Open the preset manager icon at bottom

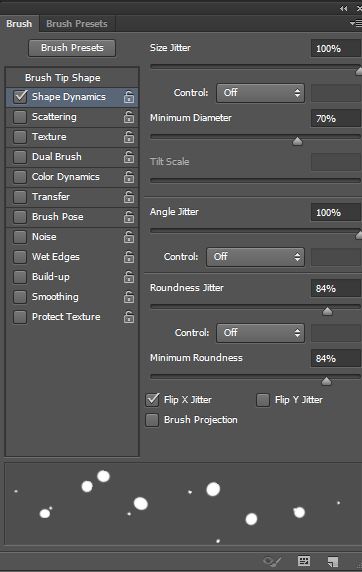click(304, 561)
